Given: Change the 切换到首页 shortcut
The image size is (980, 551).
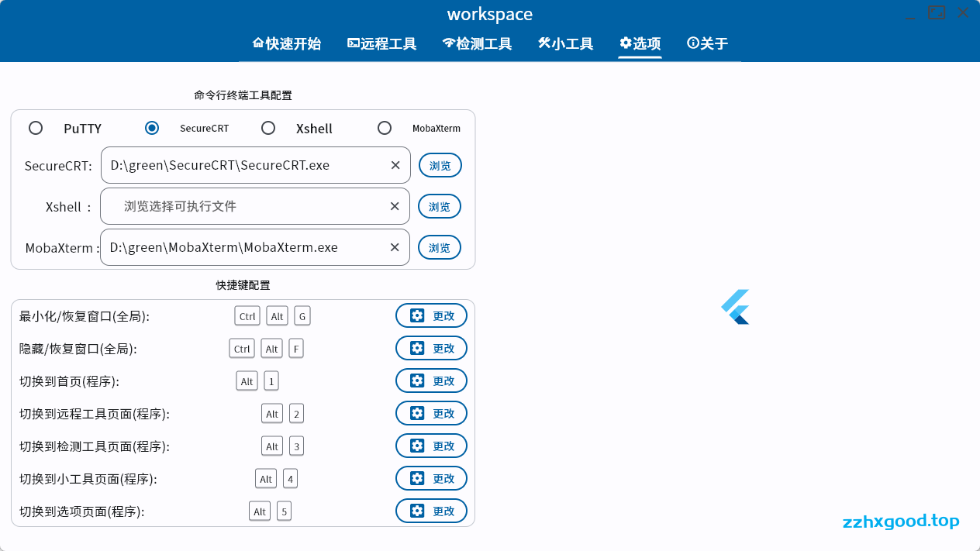Looking at the screenshot, I should coord(431,381).
